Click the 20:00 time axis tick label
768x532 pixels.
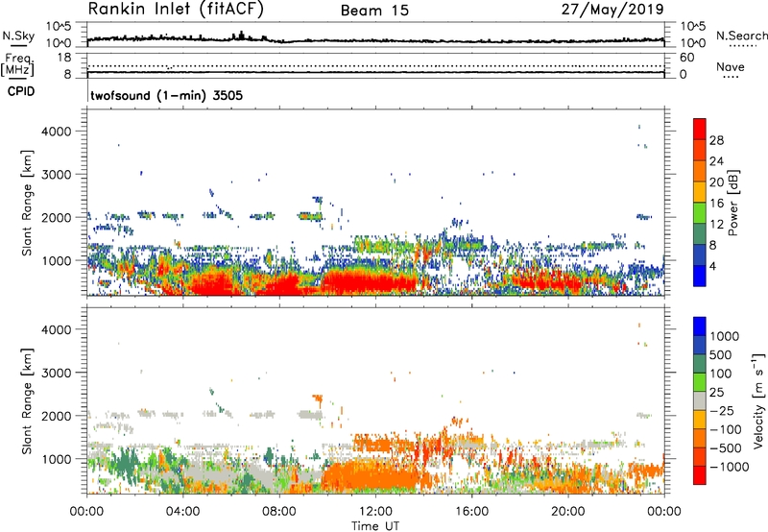(567, 512)
